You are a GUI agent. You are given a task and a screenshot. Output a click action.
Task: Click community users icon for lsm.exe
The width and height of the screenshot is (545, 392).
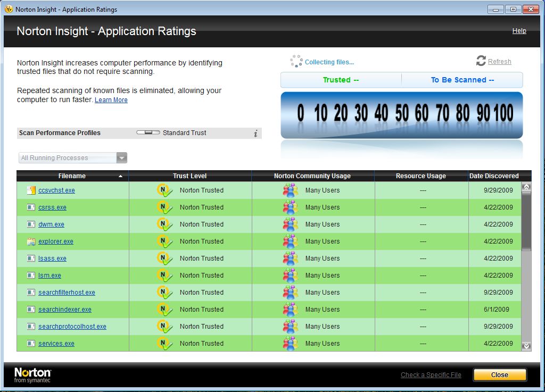point(290,276)
